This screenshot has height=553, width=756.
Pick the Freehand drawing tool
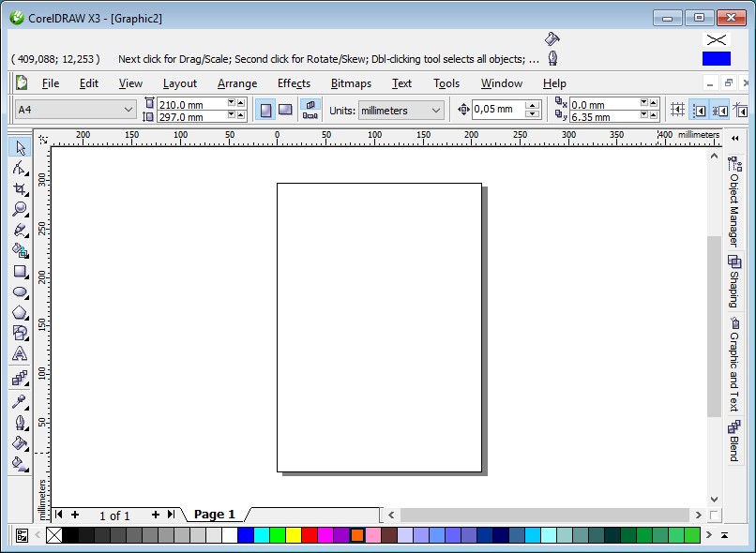[20, 230]
